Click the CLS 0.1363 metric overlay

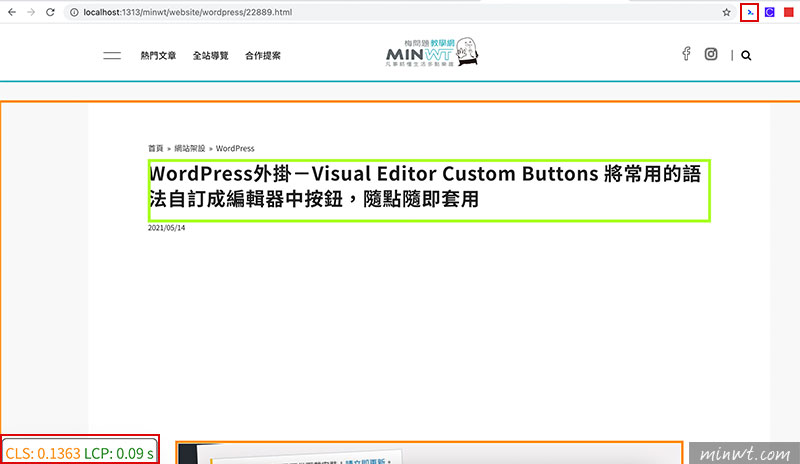[43, 453]
